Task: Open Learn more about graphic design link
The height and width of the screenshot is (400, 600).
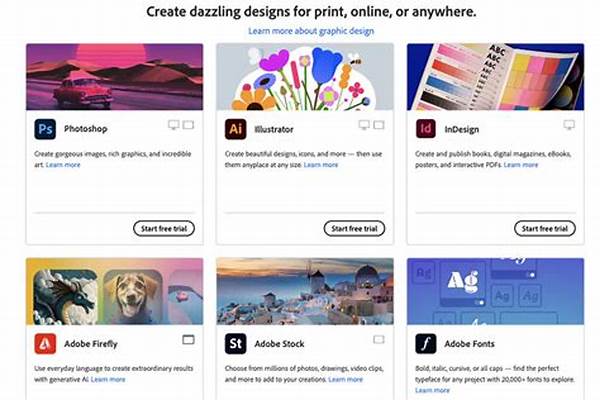Action: coord(311,31)
